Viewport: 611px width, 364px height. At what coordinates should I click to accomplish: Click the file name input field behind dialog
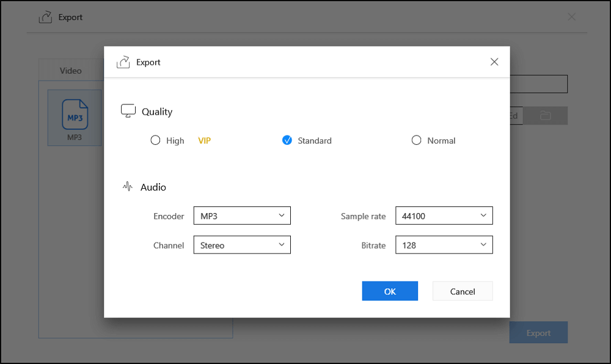pos(539,84)
